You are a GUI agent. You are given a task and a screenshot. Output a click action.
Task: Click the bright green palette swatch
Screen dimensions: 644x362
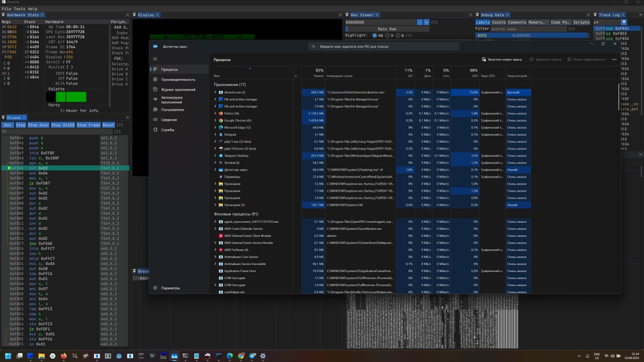tap(76, 97)
